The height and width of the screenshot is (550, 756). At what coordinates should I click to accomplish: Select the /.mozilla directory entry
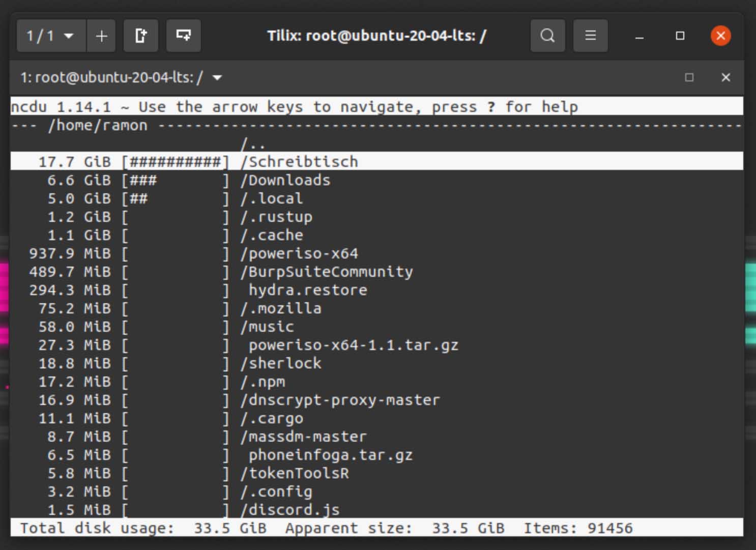[x=377, y=308]
